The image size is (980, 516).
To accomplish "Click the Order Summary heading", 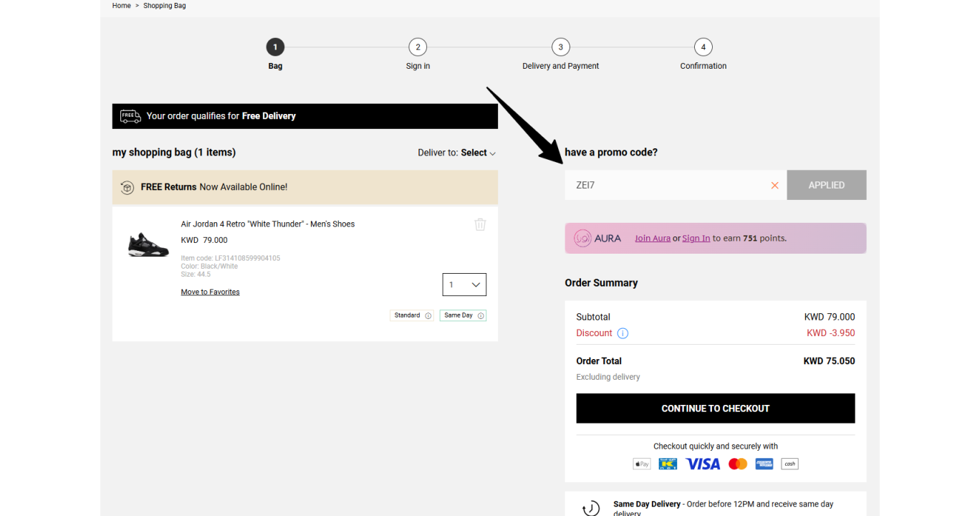I will 601,283.
